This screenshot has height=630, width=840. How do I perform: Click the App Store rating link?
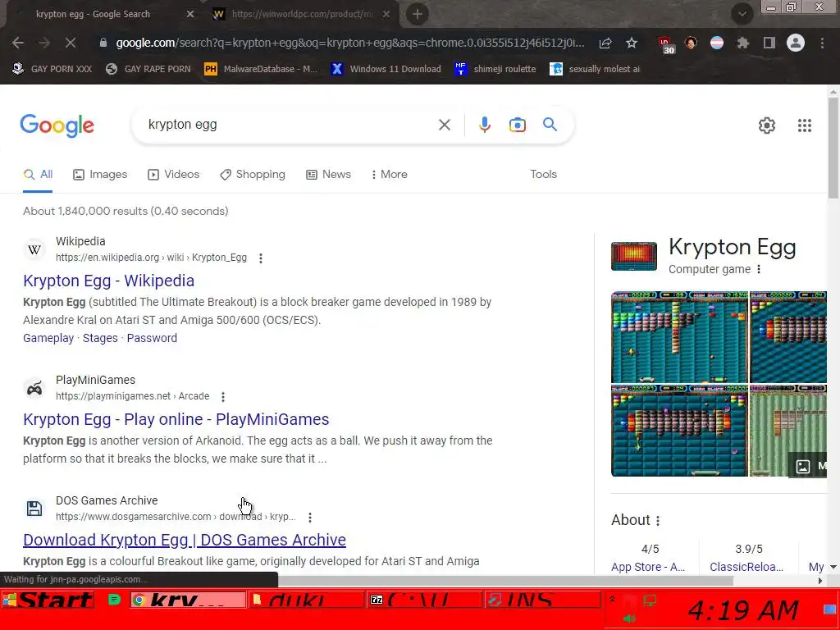[648, 568]
